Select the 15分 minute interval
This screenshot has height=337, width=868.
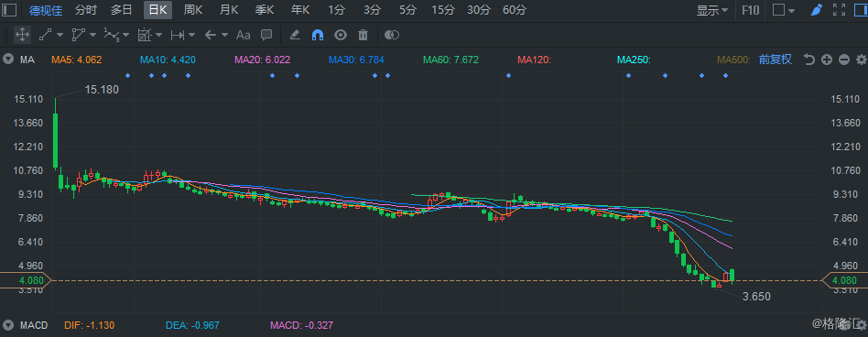tap(443, 10)
